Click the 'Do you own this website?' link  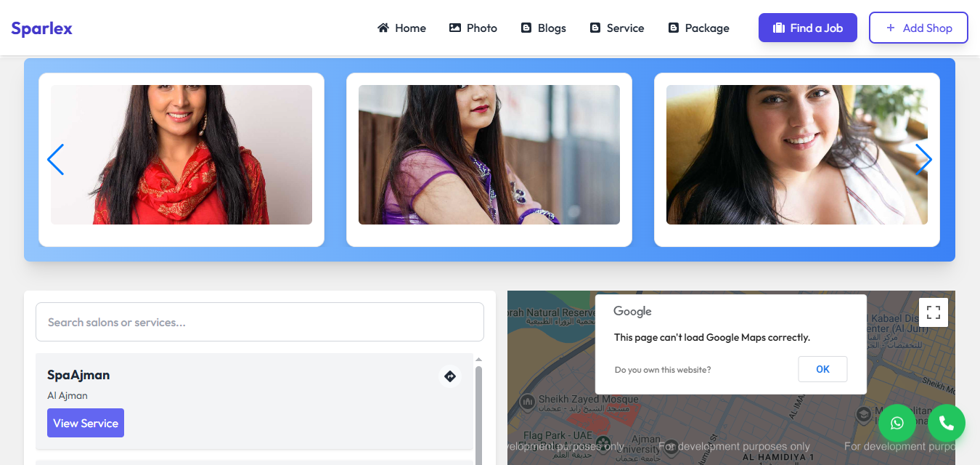click(663, 370)
